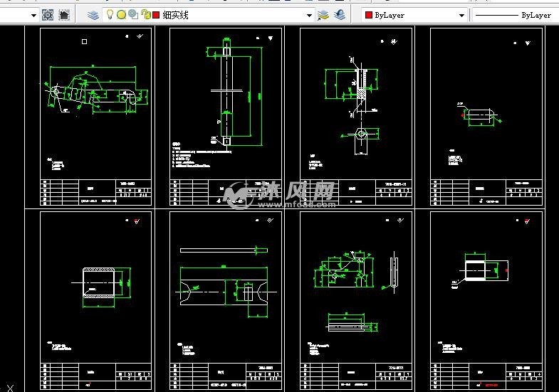This screenshot has height=392, width=559.
Task: Click the red layer color square beside 细实线
Action: (156, 15)
